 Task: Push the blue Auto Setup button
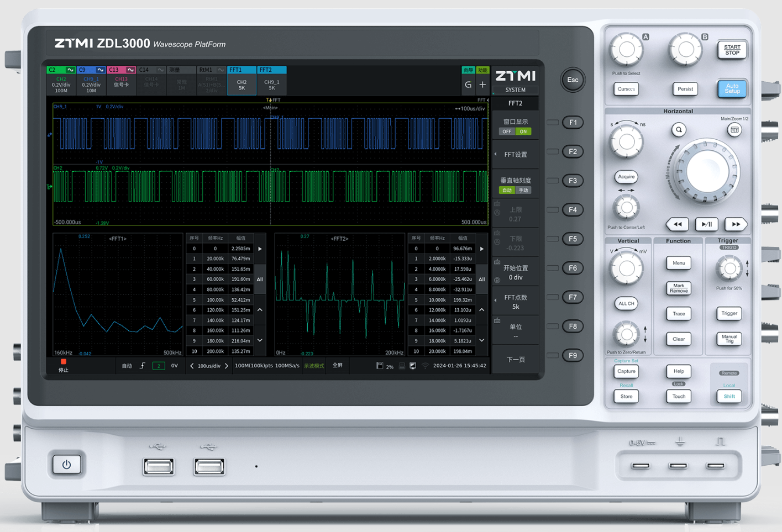(x=732, y=88)
